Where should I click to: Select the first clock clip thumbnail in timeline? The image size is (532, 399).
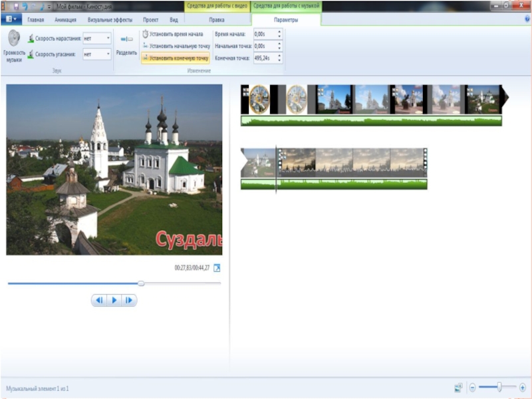(259, 99)
